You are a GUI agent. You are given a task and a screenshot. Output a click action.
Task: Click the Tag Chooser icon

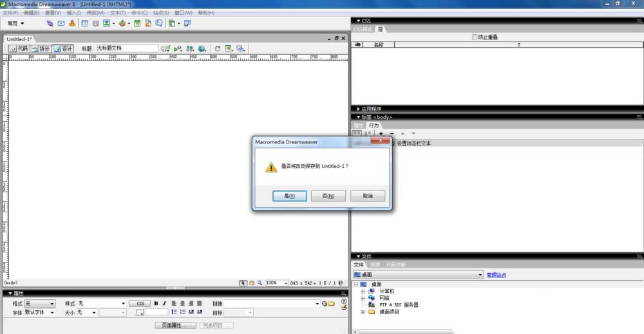tap(187, 23)
